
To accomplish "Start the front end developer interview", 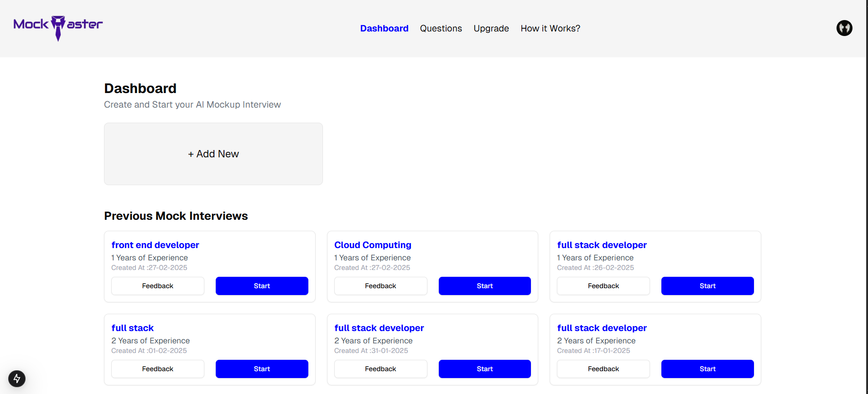I will pos(262,286).
